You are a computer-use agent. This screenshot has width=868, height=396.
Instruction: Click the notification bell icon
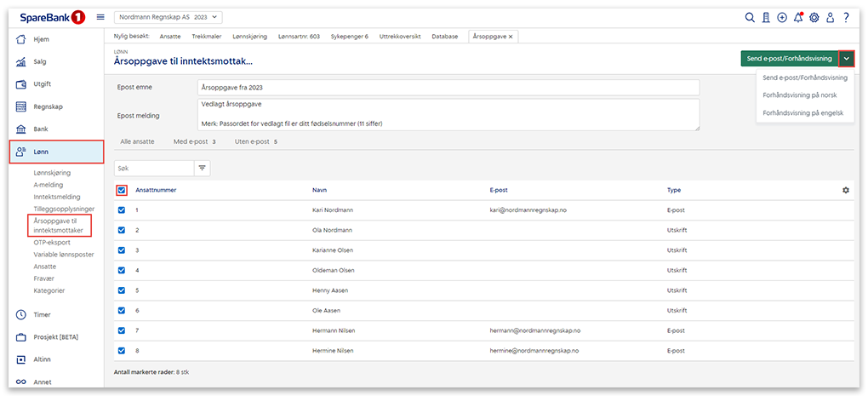tap(798, 17)
